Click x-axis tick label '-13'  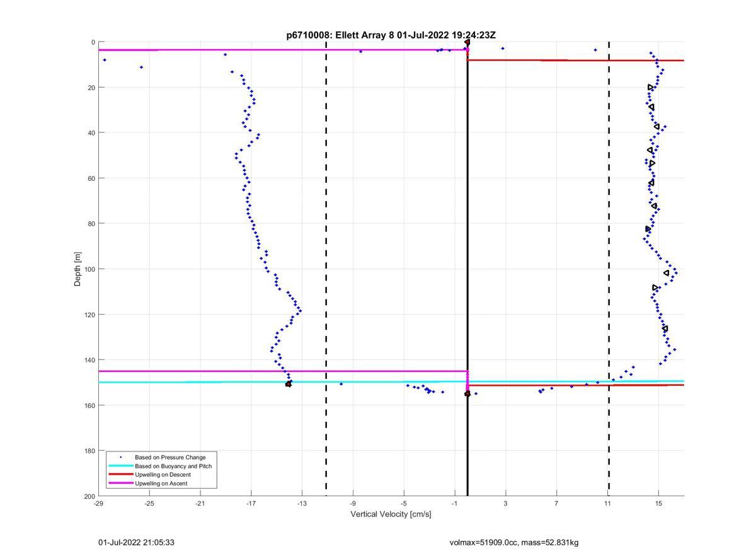point(302,503)
